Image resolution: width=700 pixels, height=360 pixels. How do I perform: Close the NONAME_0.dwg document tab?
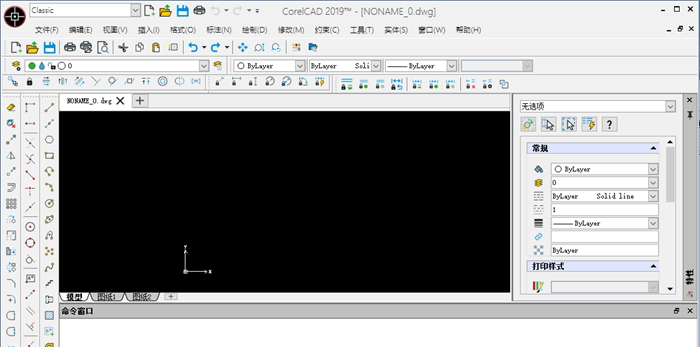(120, 101)
